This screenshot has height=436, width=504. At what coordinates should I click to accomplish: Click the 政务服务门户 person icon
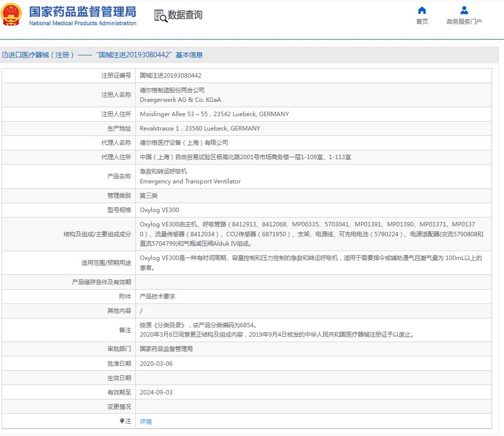tap(463, 9)
